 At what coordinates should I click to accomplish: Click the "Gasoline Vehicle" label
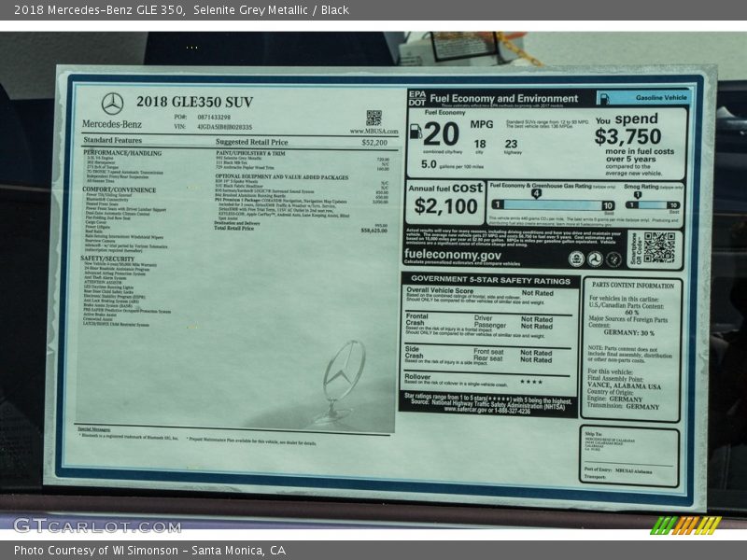pyautogui.click(x=661, y=98)
